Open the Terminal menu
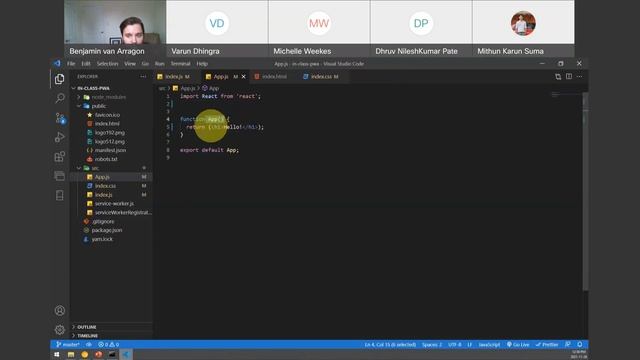 coord(180,64)
